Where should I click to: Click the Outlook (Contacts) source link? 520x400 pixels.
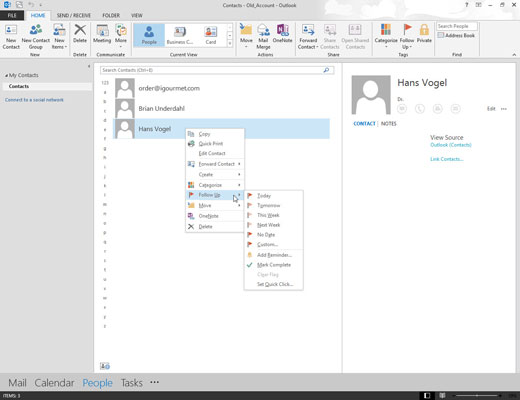point(451,145)
